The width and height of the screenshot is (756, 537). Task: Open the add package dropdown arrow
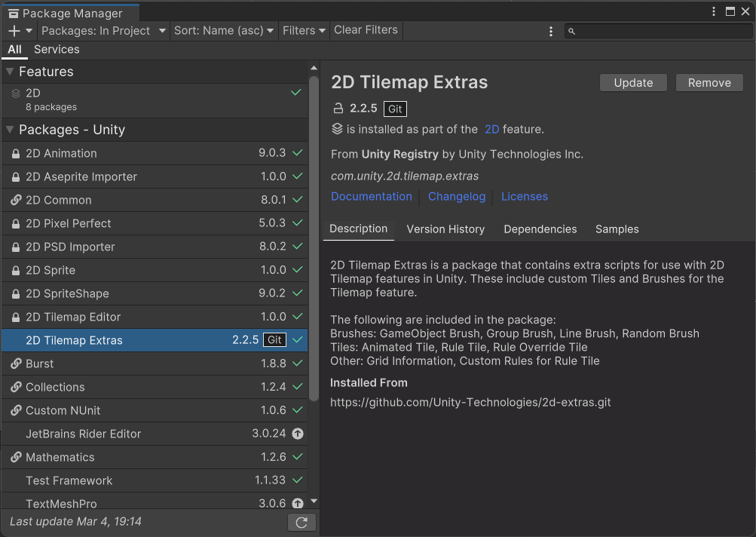tap(29, 31)
